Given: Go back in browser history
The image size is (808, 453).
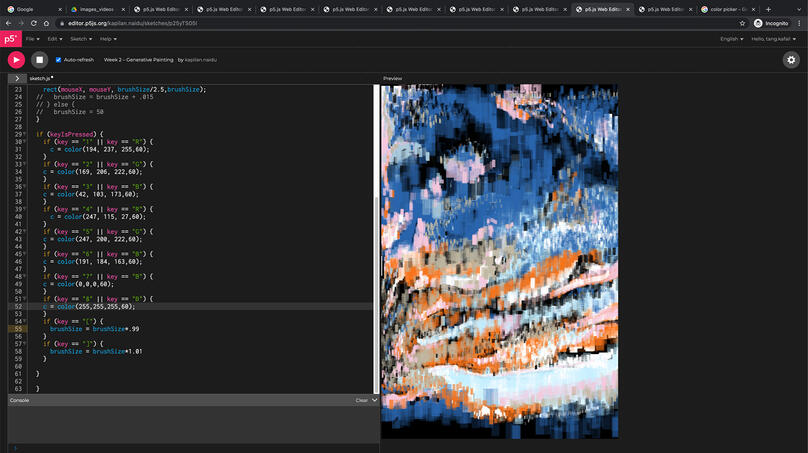Looking at the screenshot, I should click(8, 23).
